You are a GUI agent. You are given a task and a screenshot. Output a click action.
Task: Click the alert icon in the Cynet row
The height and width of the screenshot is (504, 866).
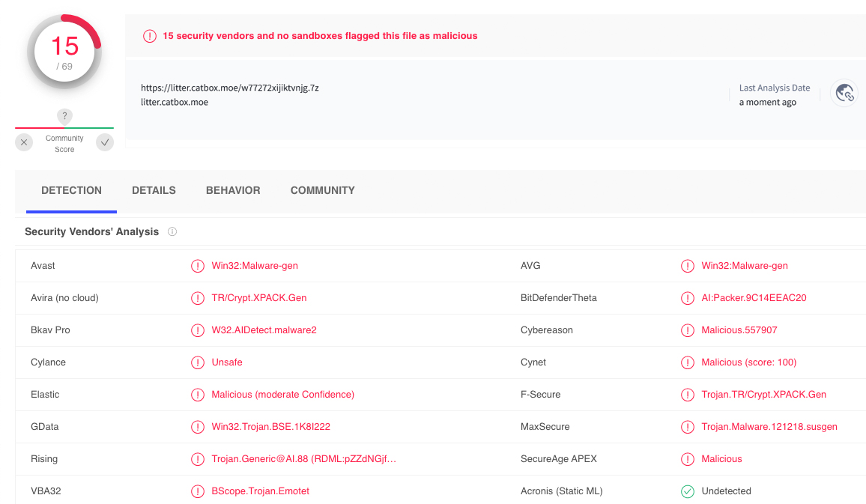[688, 362]
